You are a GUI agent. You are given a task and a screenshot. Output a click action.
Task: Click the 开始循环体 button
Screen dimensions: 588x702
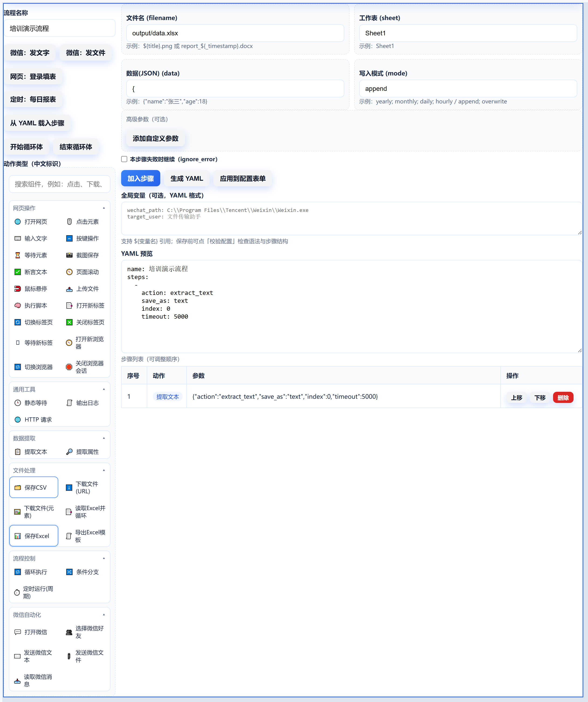click(26, 147)
